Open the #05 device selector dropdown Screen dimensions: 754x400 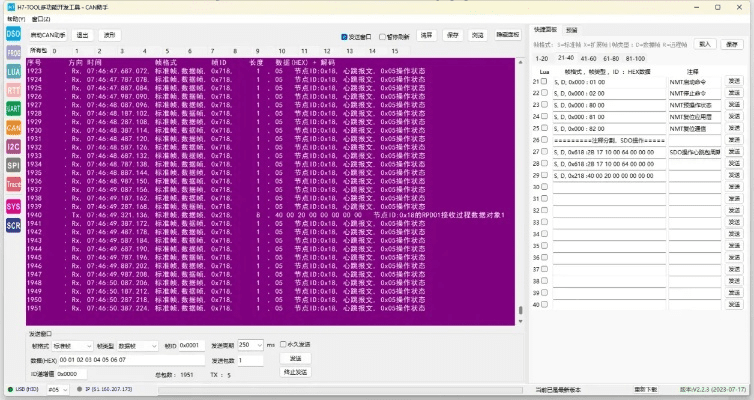tap(58, 389)
